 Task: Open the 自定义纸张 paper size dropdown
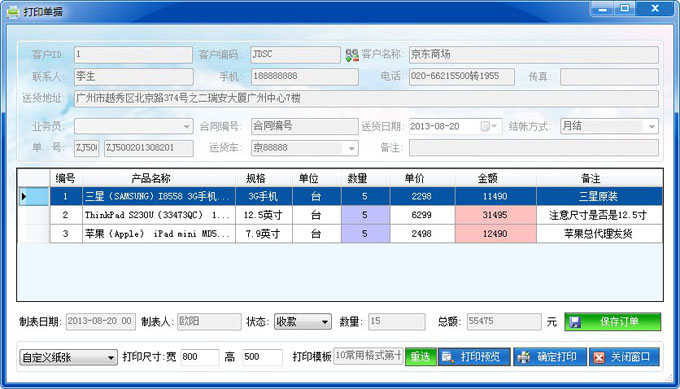pyautogui.click(x=111, y=358)
